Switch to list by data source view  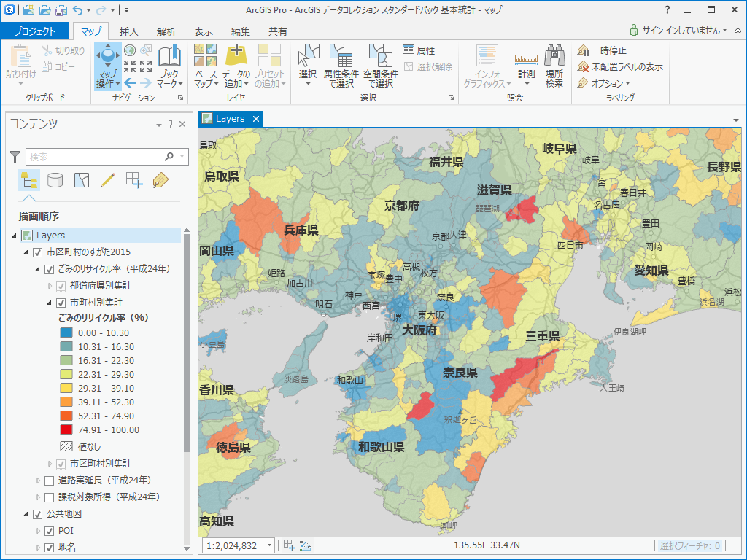55,180
